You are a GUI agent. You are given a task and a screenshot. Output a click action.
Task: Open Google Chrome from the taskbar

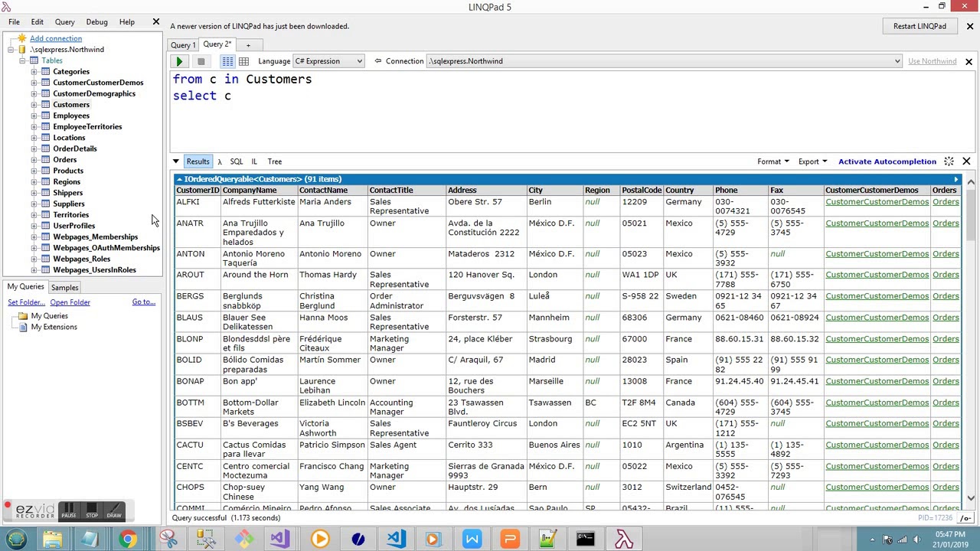point(127,540)
